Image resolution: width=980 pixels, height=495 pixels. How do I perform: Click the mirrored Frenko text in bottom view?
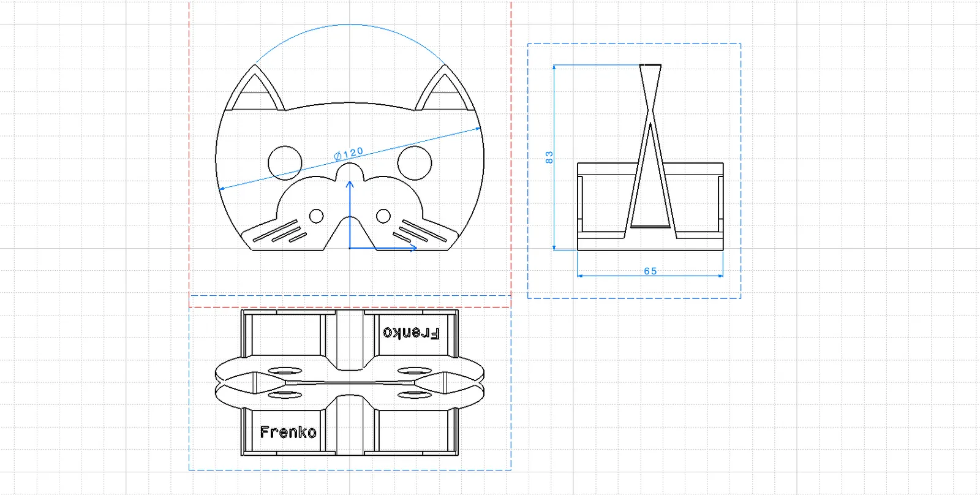tap(412, 333)
